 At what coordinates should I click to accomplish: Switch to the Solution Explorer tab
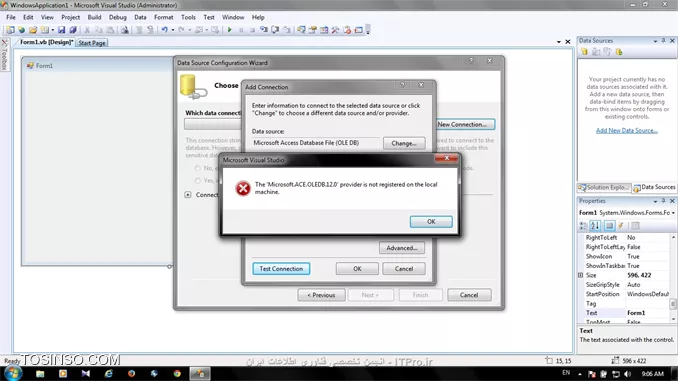click(604, 187)
